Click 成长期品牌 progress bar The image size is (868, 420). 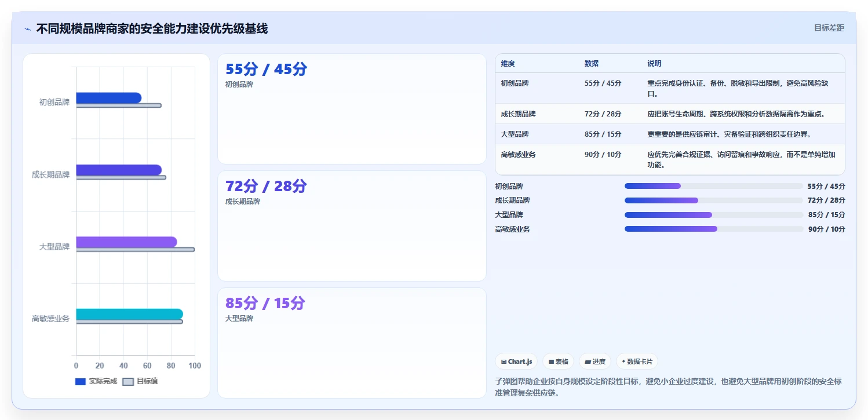[x=714, y=200]
